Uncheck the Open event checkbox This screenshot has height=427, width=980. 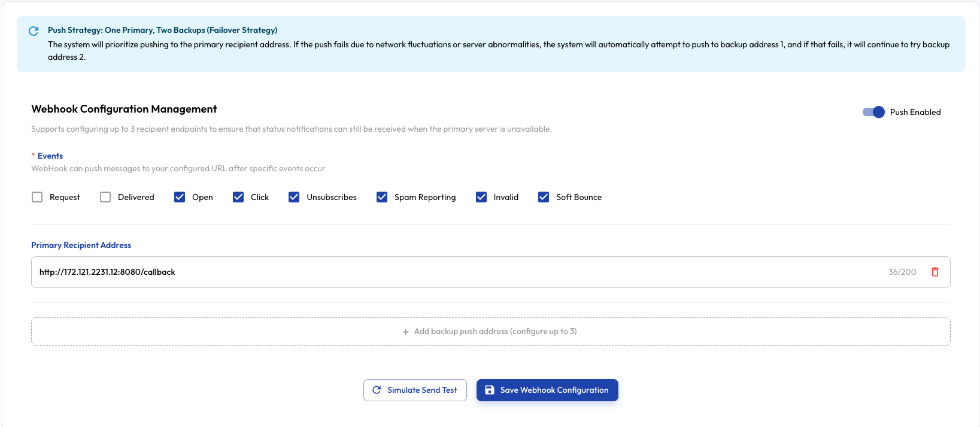(x=180, y=197)
